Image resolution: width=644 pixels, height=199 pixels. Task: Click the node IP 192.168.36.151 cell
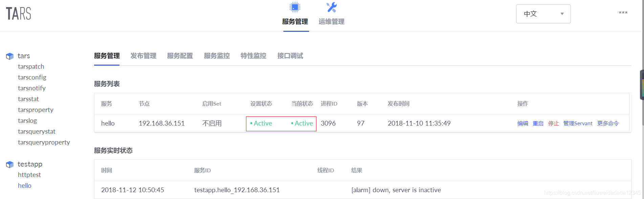click(162, 124)
